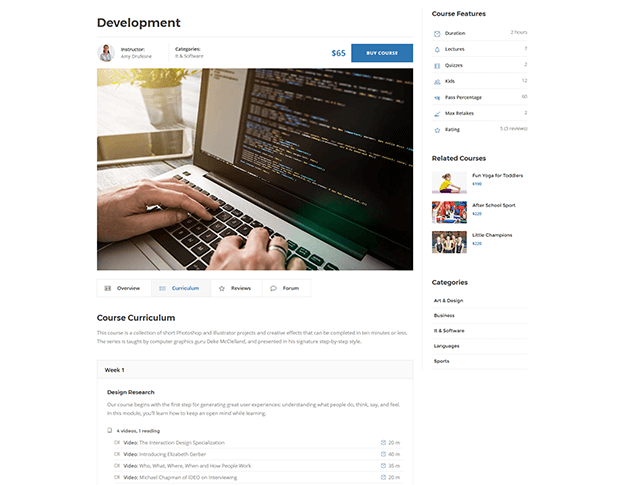Click the Quizzes icon in Course Features
Image resolution: width=625 pixels, height=485 pixels.
click(437, 66)
